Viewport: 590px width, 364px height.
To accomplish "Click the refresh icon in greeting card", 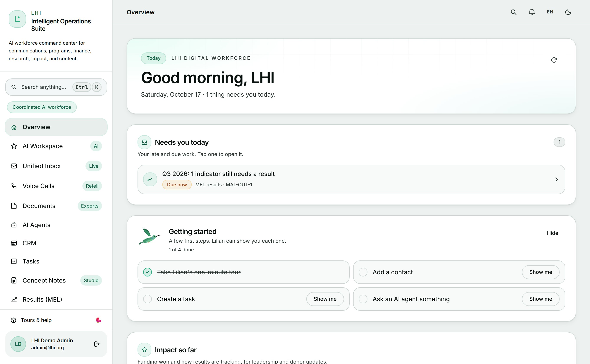I will 554,60.
